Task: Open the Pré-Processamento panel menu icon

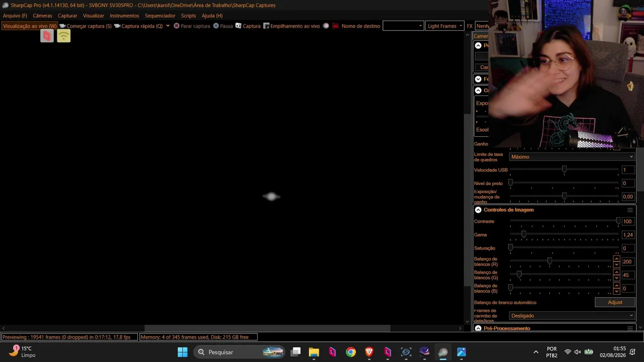Action: click(630, 328)
